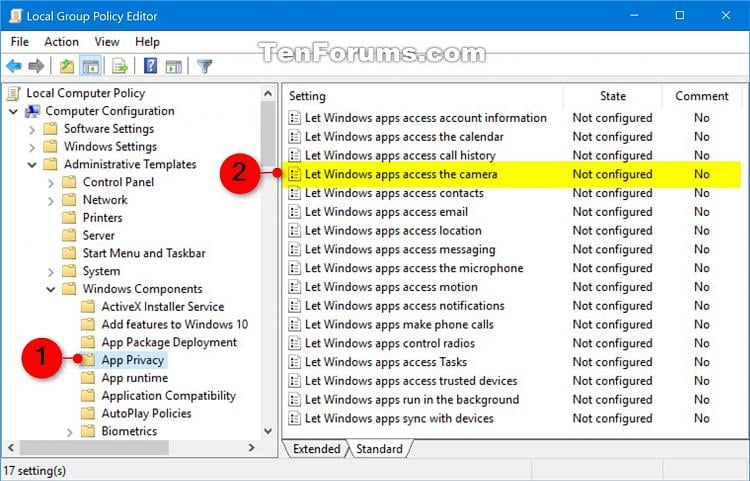Select Let Windows apps access motion
The height and width of the screenshot is (481, 750).
(x=391, y=287)
